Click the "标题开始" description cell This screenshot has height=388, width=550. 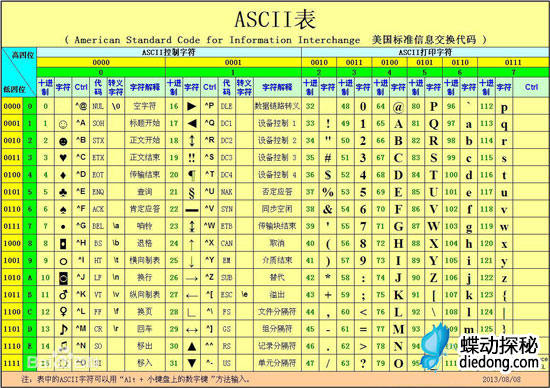[145, 123]
